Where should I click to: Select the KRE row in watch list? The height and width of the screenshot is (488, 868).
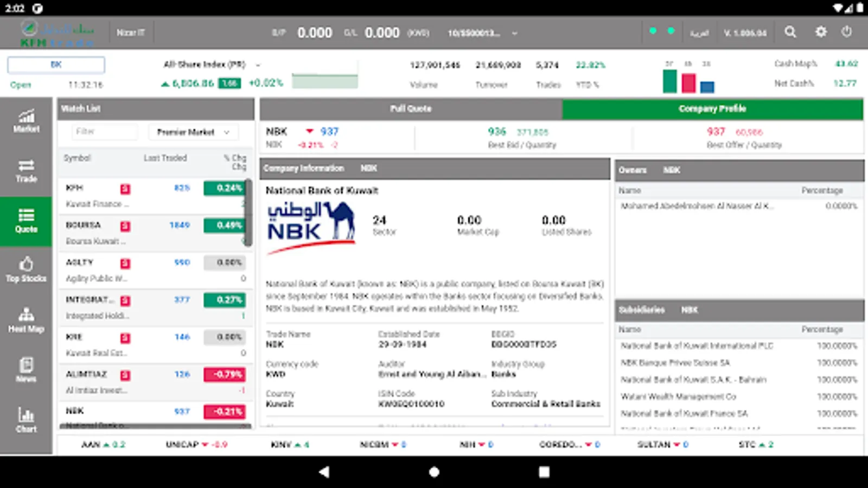(x=155, y=345)
